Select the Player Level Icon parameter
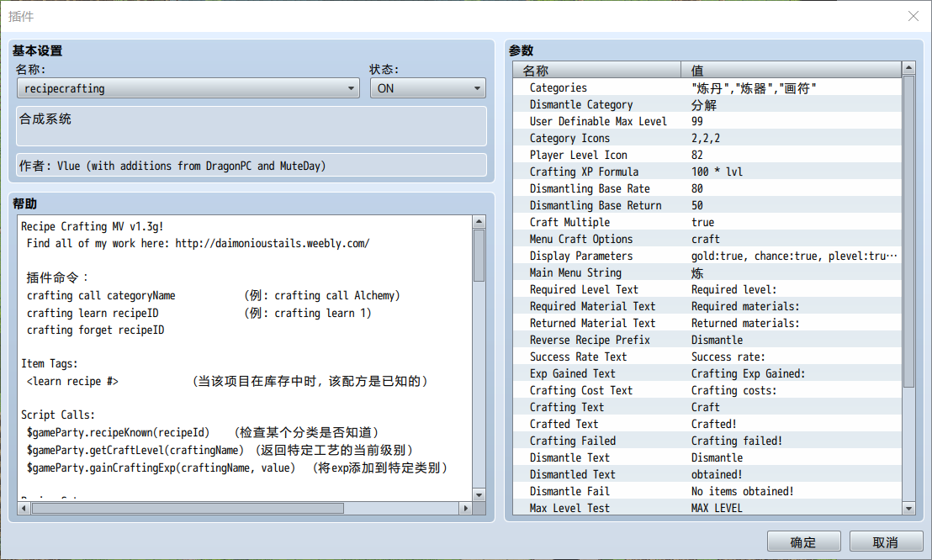The height and width of the screenshot is (560, 932). 707,156
